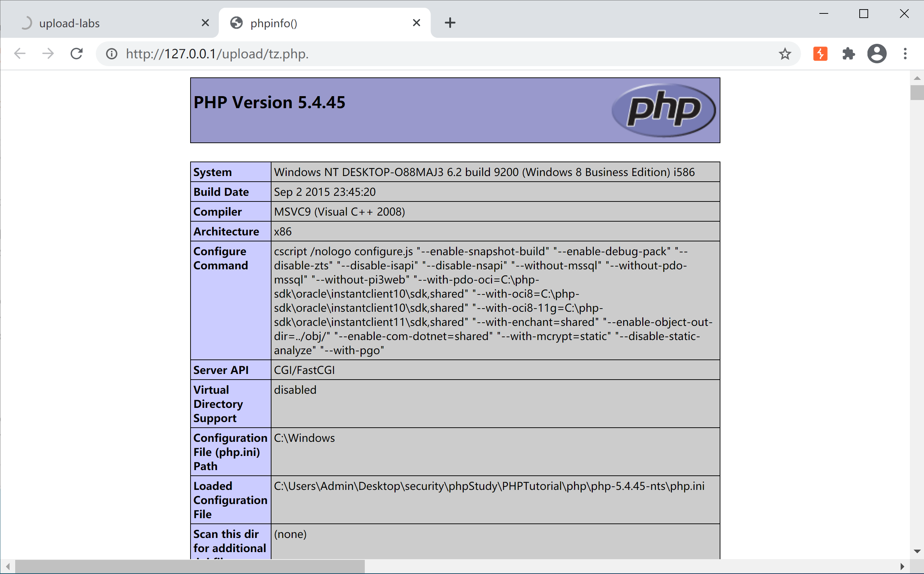Click vertical scrollbar down arrow
The width and height of the screenshot is (924, 574).
(917, 551)
